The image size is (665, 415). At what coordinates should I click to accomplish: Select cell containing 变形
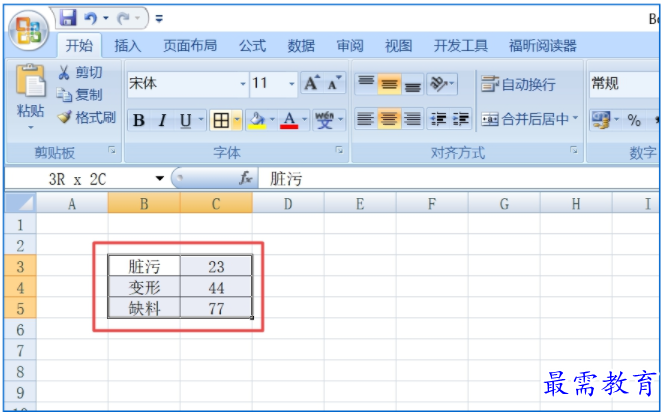[144, 287]
